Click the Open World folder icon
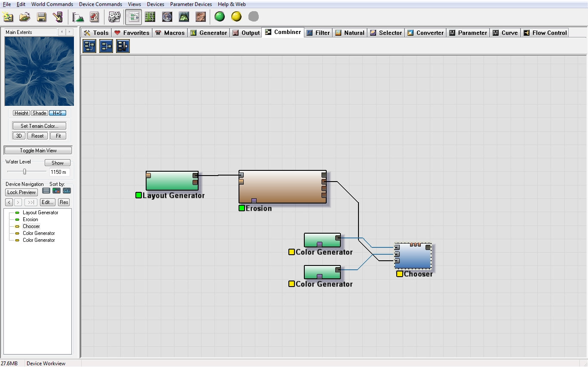The height and width of the screenshot is (367, 588). (x=24, y=17)
